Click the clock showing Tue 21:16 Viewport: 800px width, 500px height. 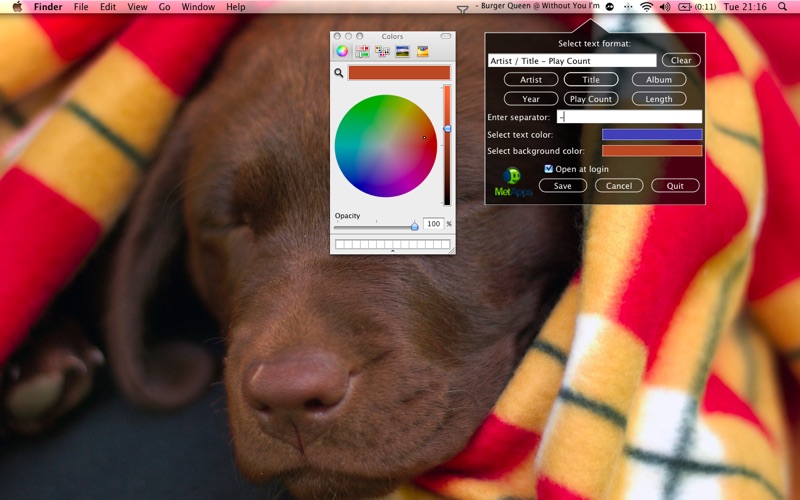(745, 7)
